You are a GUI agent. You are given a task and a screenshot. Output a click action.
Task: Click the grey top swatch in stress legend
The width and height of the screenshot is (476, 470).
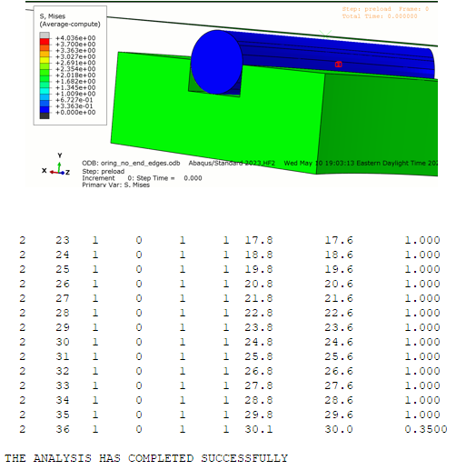[45, 35]
